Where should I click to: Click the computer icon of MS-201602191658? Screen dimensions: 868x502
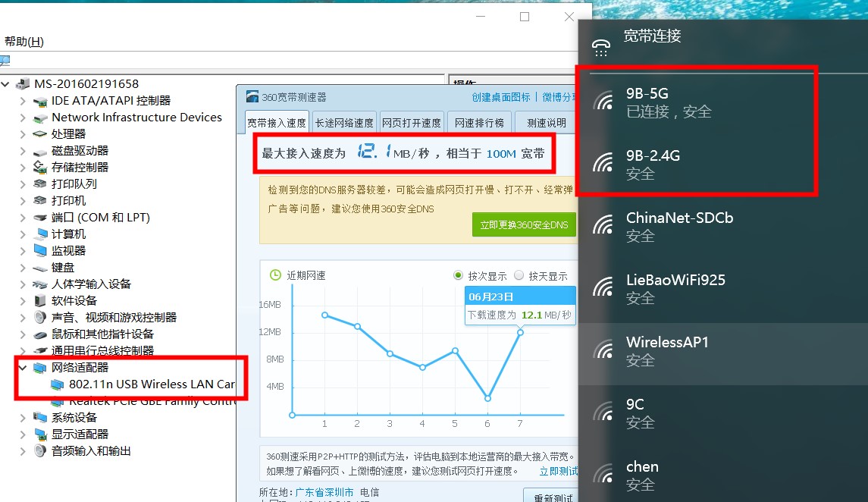tap(23, 84)
